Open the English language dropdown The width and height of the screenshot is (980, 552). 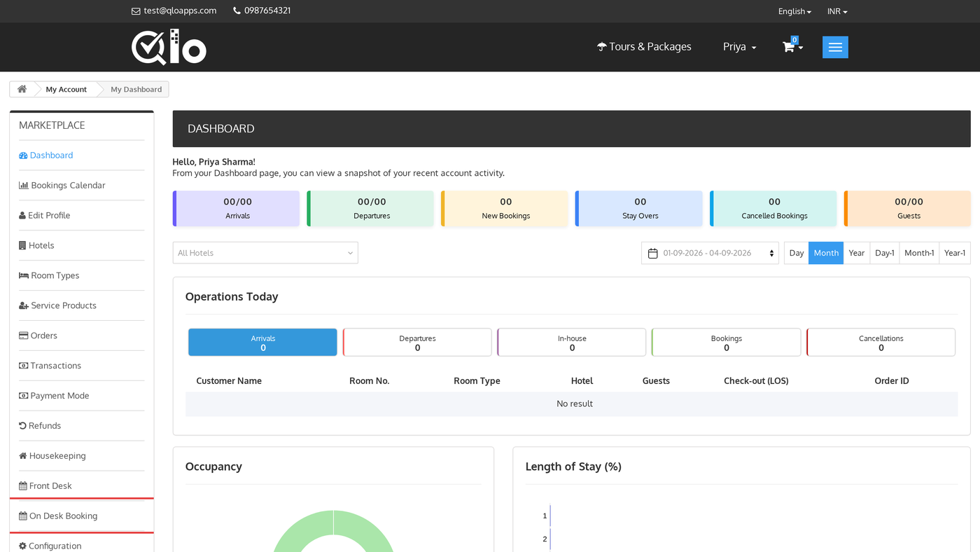pos(794,11)
